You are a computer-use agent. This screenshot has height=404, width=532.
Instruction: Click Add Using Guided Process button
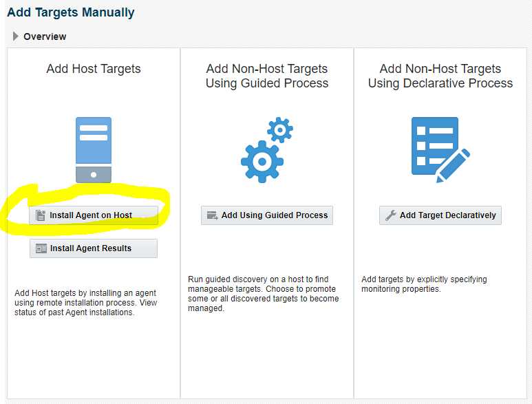(x=267, y=215)
